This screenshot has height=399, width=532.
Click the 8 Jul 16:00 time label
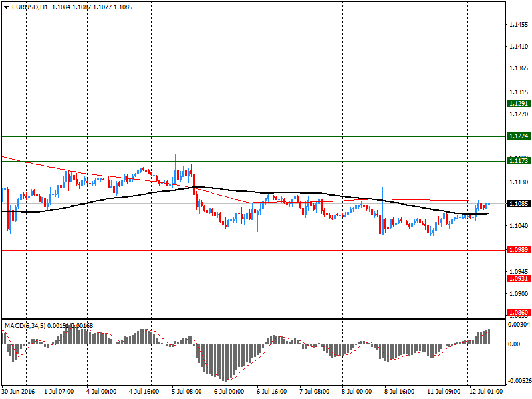tap(399, 392)
